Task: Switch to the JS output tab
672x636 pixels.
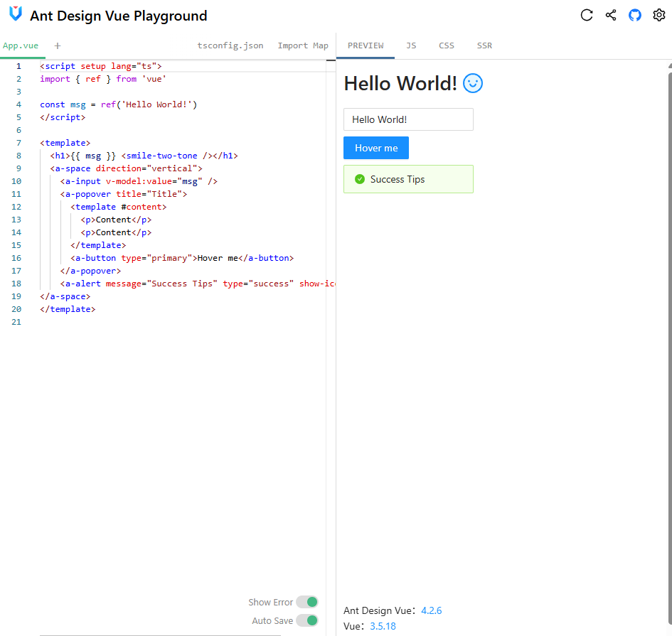Action: 411,45
